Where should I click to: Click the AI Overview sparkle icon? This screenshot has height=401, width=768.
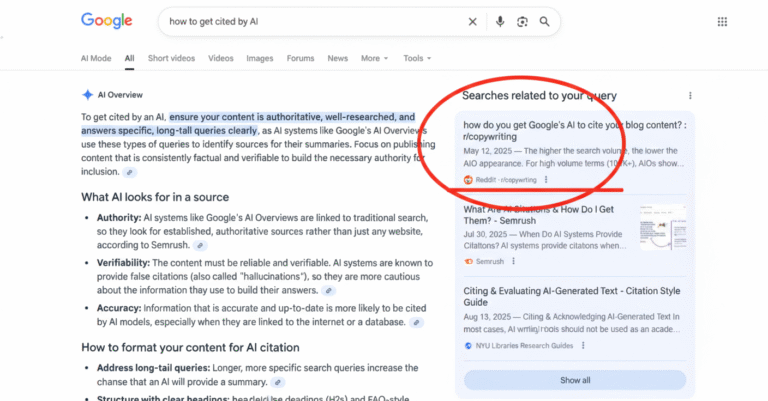(87, 95)
